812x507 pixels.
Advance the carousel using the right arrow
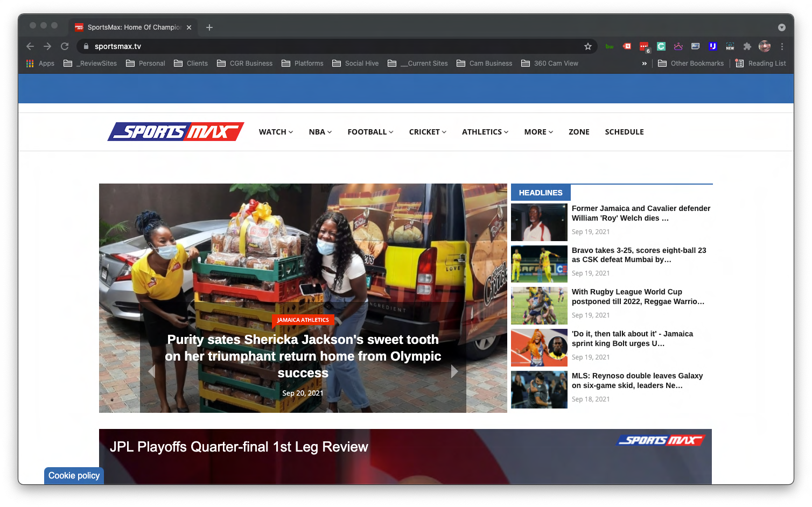click(x=454, y=371)
